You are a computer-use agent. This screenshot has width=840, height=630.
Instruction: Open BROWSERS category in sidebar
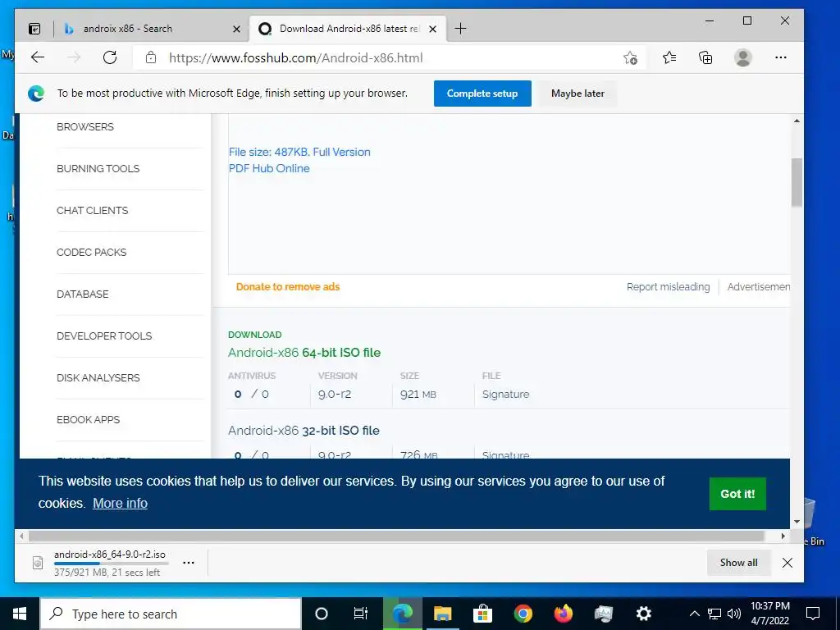85,127
